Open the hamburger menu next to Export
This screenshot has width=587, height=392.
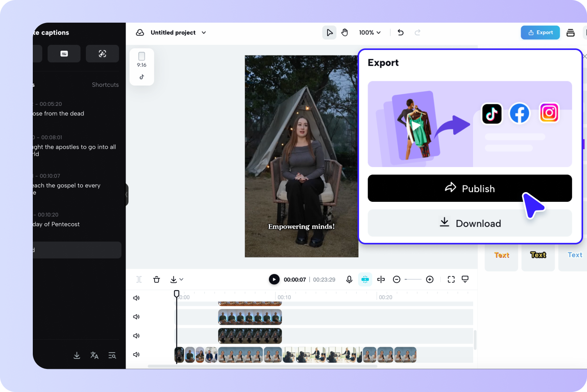[570, 33]
